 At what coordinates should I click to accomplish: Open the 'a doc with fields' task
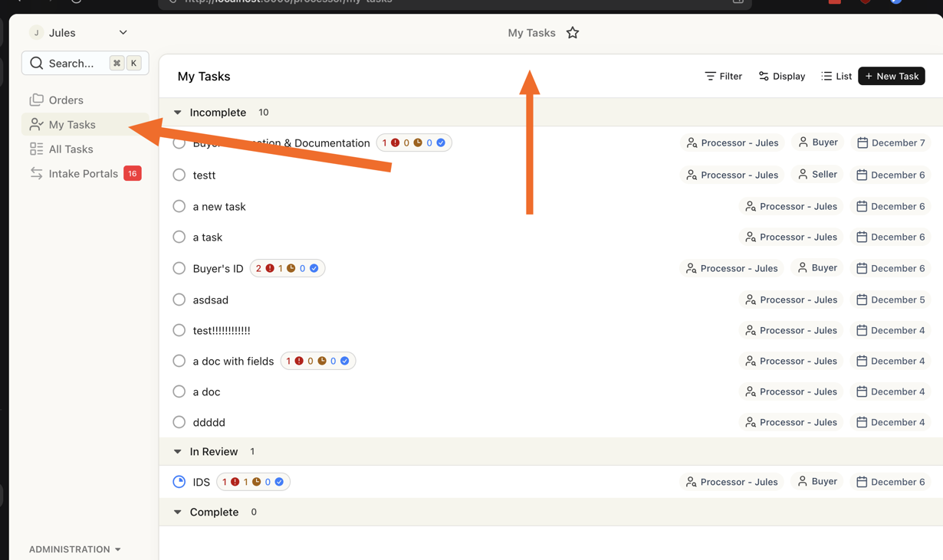point(233,362)
